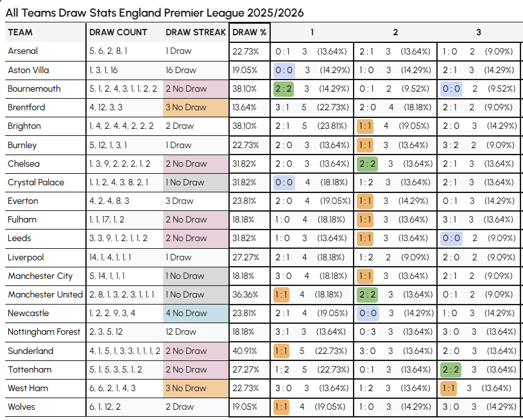Select Newcastle's 4 No Draw streak cell
The image size is (523, 420).
[x=186, y=313]
